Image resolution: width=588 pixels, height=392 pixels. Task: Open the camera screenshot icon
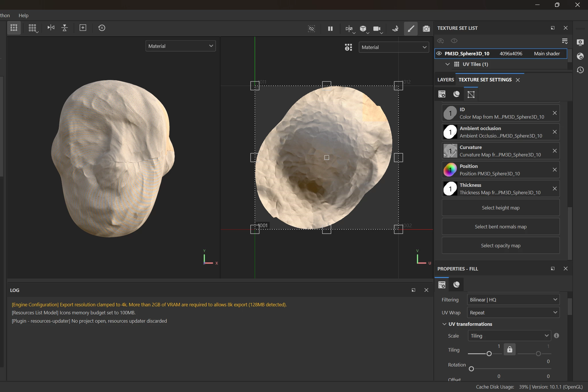click(x=426, y=28)
